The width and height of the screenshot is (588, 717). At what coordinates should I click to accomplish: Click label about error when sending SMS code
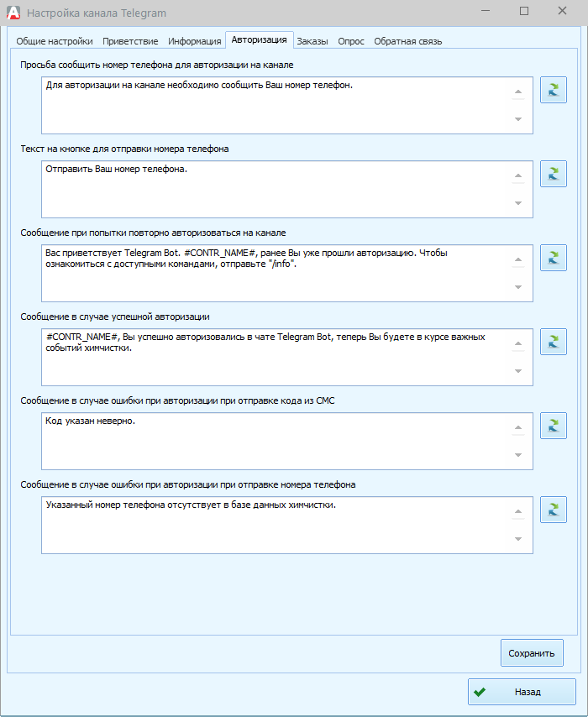pyautogui.click(x=177, y=401)
